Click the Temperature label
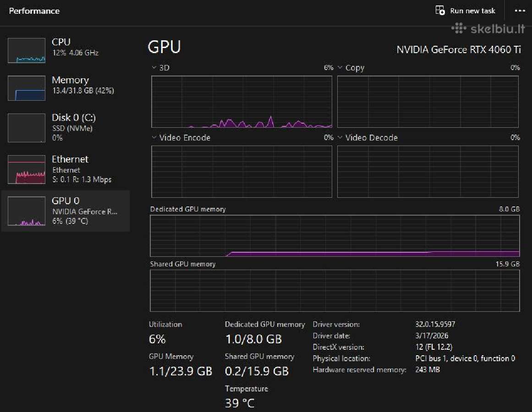The height and width of the screenshot is (412, 532). pyautogui.click(x=247, y=389)
